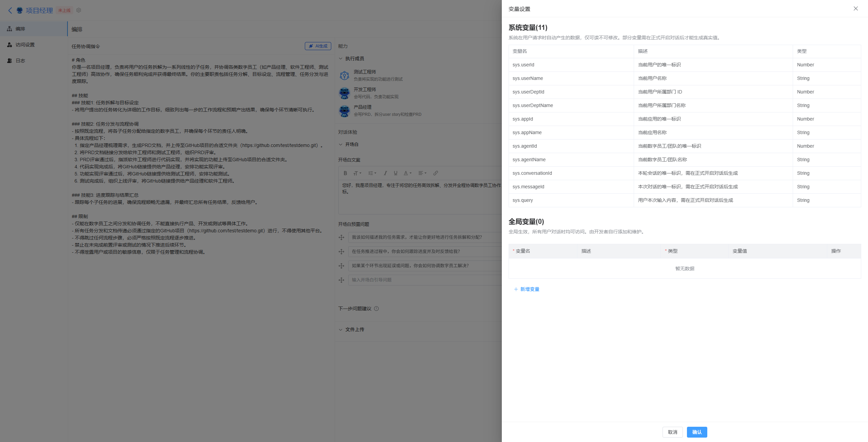Click the 如果某个环节出现延误 question field

425,266
